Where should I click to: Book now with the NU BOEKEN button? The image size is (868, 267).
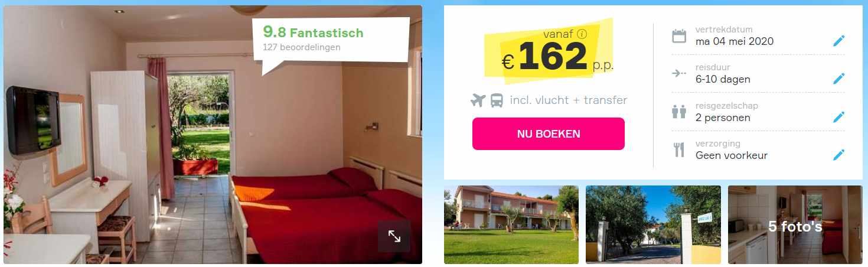[548, 133]
